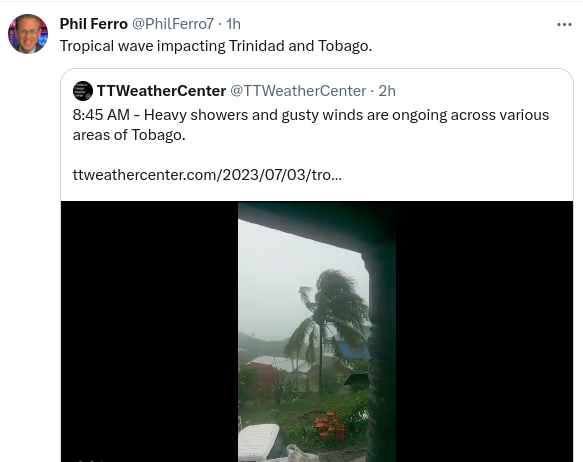The image size is (583, 462).
Task: Click the black area right of video
Action: [x=484, y=332]
